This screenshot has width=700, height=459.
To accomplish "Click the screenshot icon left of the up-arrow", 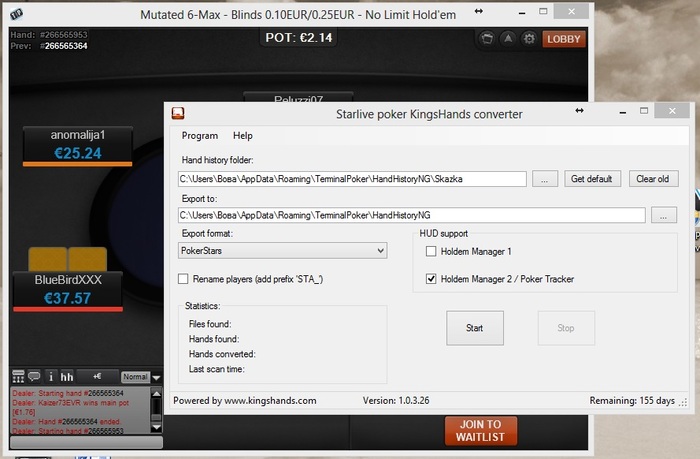I will click(487, 39).
